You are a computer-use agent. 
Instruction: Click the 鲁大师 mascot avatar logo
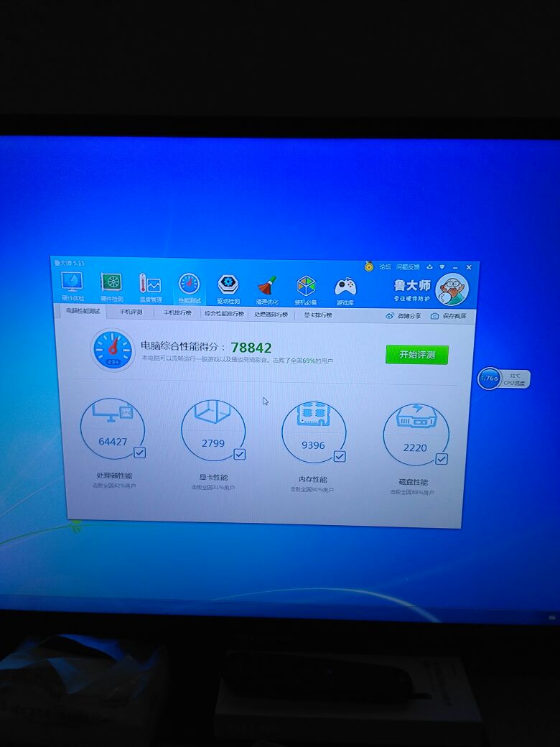pyautogui.click(x=452, y=289)
